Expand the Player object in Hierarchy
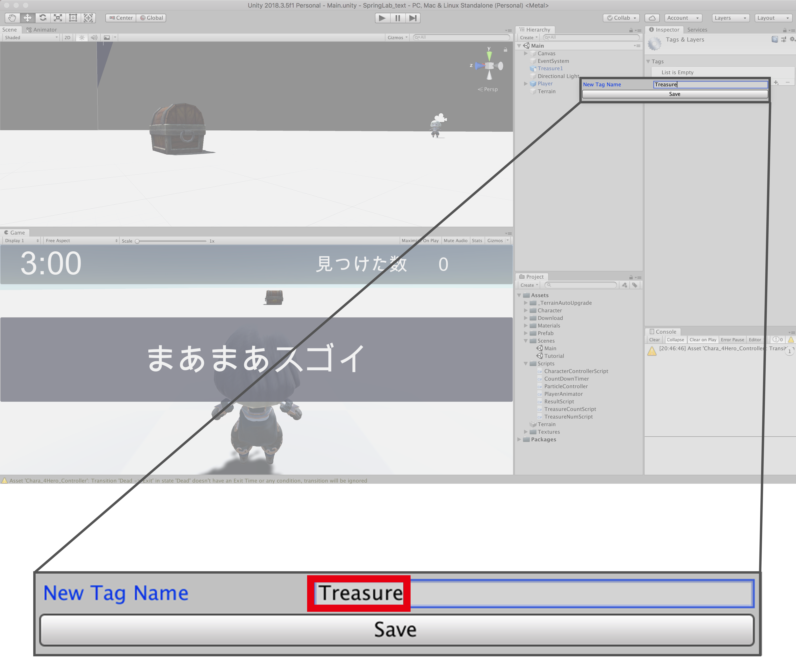796x672 pixels. point(526,83)
